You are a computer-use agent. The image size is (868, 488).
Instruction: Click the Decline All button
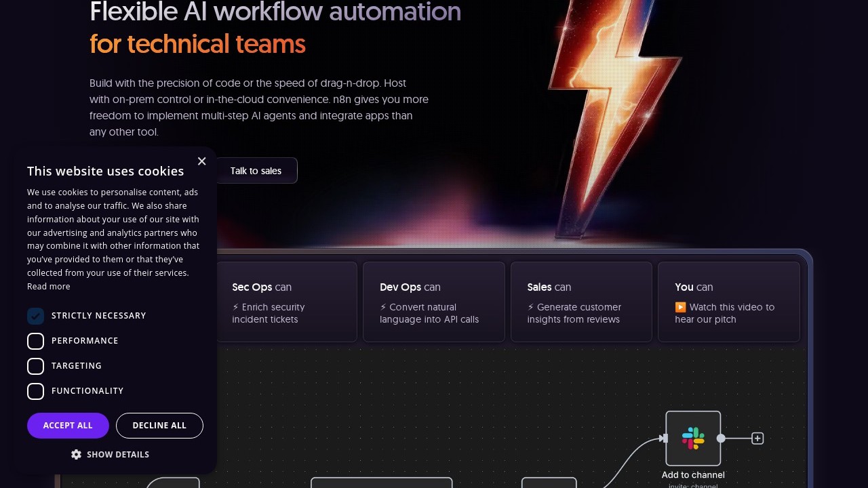click(159, 426)
